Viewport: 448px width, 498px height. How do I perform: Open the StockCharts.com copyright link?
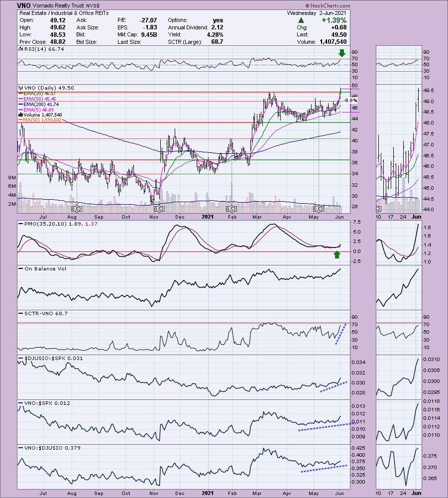[328, 5]
